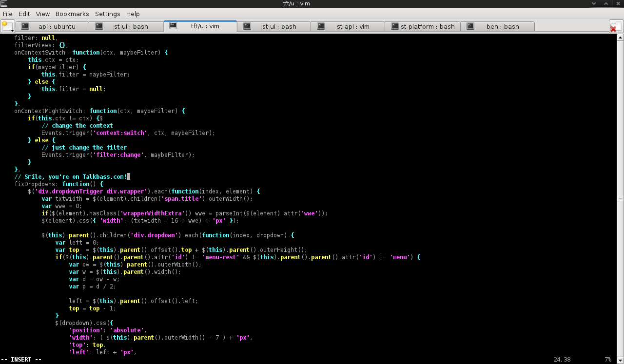Click 'onContextMightSwitch' function name

48,111
